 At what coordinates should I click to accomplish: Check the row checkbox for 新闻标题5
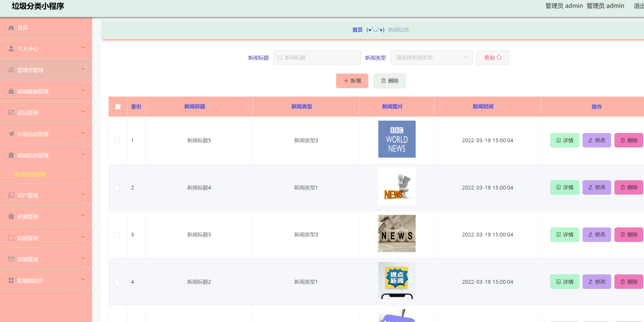pos(117,140)
